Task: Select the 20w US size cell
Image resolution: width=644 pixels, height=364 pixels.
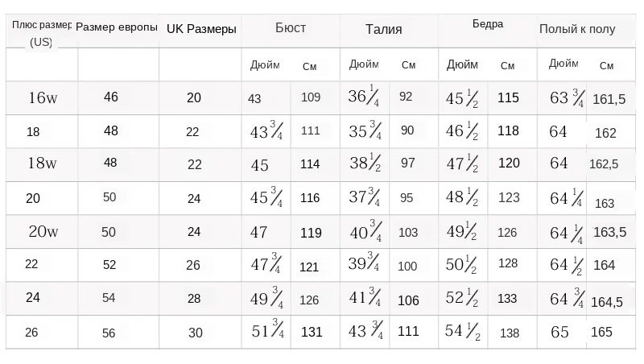Action: (x=43, y=233)
